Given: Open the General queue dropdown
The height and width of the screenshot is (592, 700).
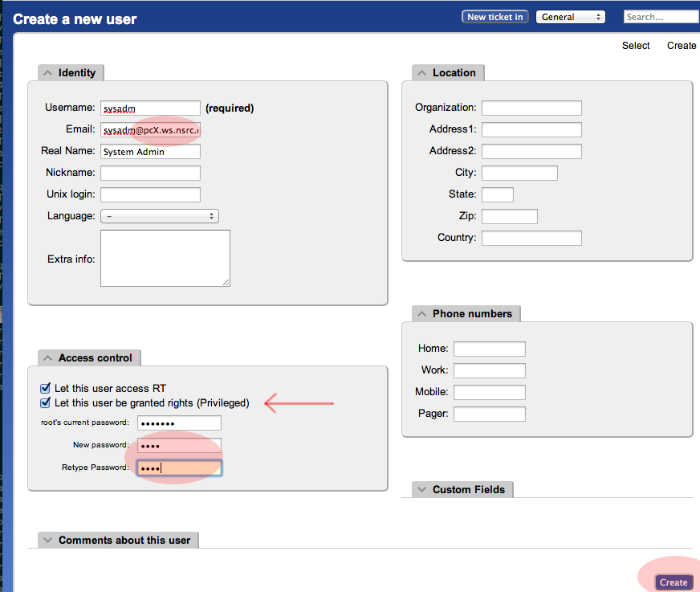Looking at the screenshot, I should (x=571, y=17).
